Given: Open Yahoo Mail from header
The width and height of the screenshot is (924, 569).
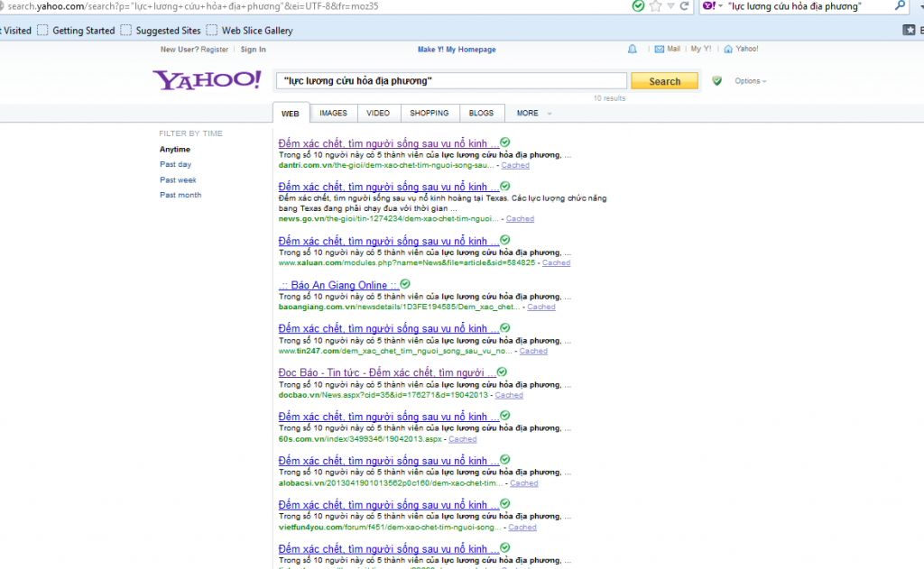Looking at the screenshot, I should 668,49.
